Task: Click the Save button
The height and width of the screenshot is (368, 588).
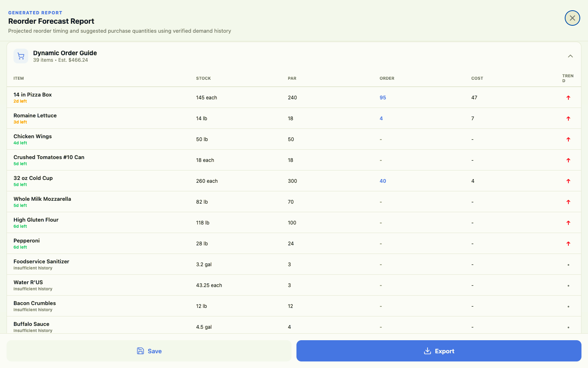Action: 149,351
